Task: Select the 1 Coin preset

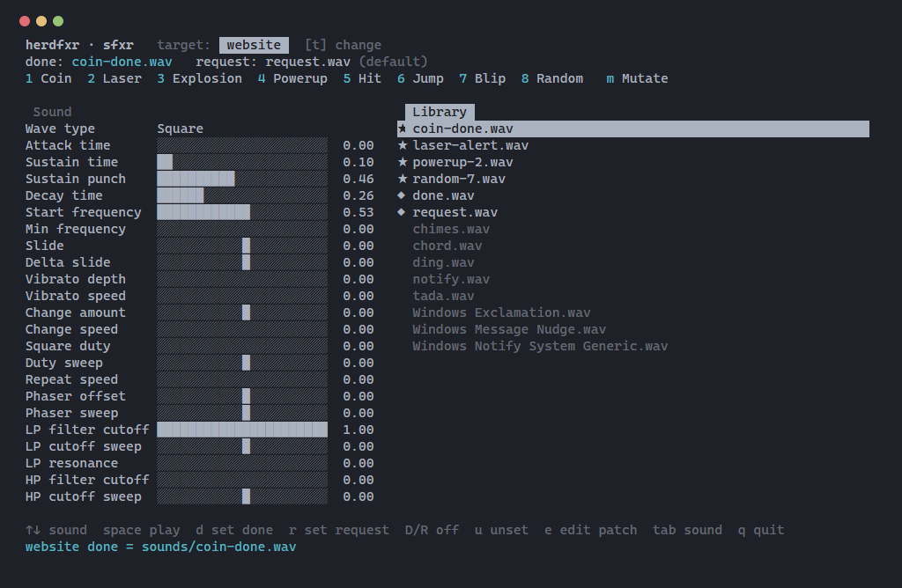Action: coord(48,78)
